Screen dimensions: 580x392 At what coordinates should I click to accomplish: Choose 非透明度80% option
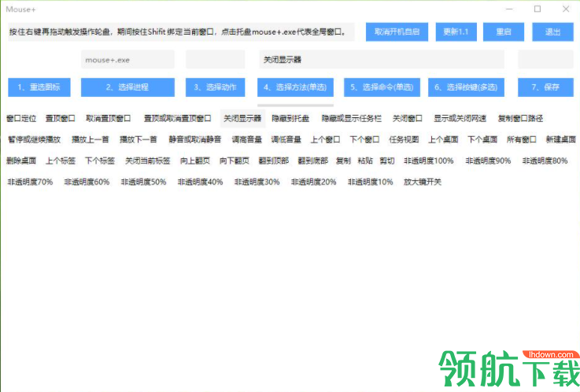545,161
